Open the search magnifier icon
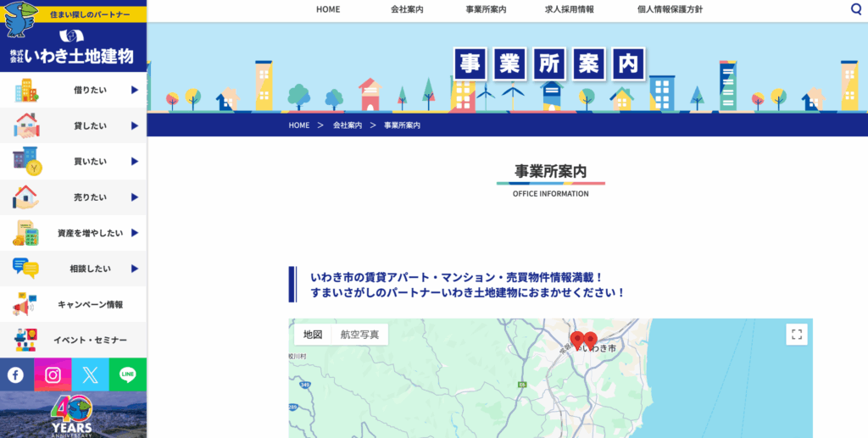Image resolution: width=868 pixels, height=438 pixels. (855, 9)
